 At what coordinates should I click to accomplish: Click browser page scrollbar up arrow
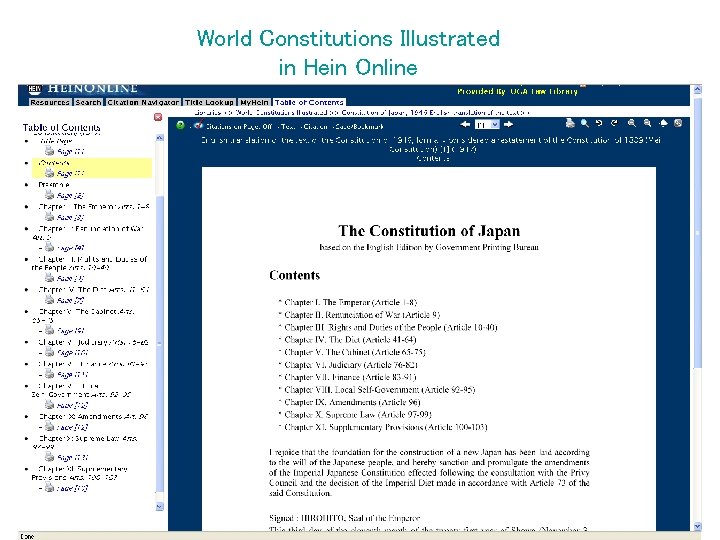tap(698, 90)
